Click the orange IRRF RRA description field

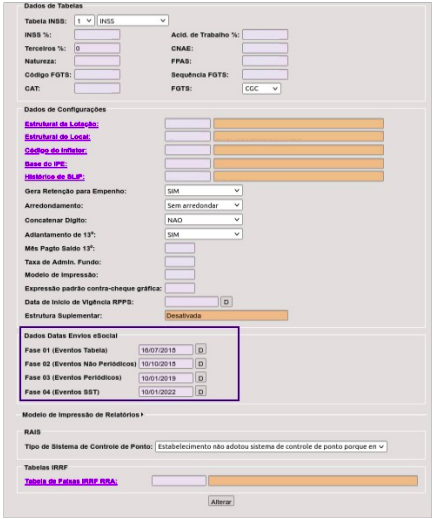tap(313, 481)
